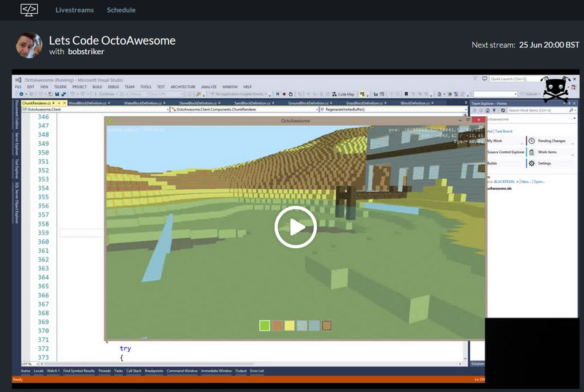Open Pending Changes in Team Explorer
This screenshot has height=392, width=584.
(x=552, y=141)
